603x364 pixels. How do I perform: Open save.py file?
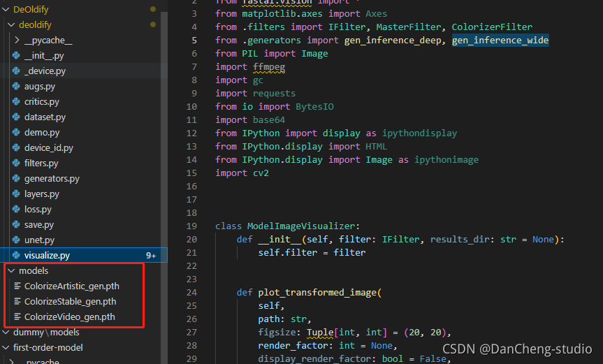pos(39,225)
